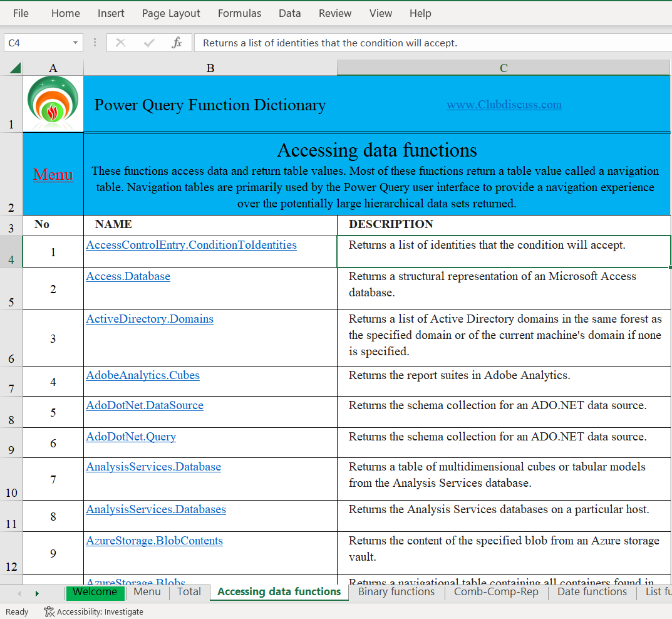
Task: Switch to the Welcome sheet tab
Action: [x=95, y=592]
